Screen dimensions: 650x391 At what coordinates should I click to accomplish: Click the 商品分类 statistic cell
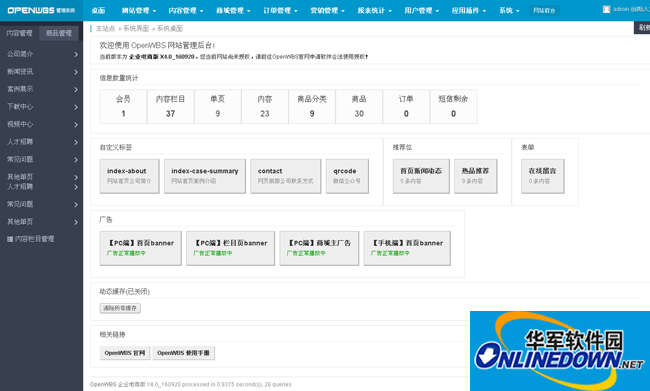pyautogui.click(x=312, y=107)
